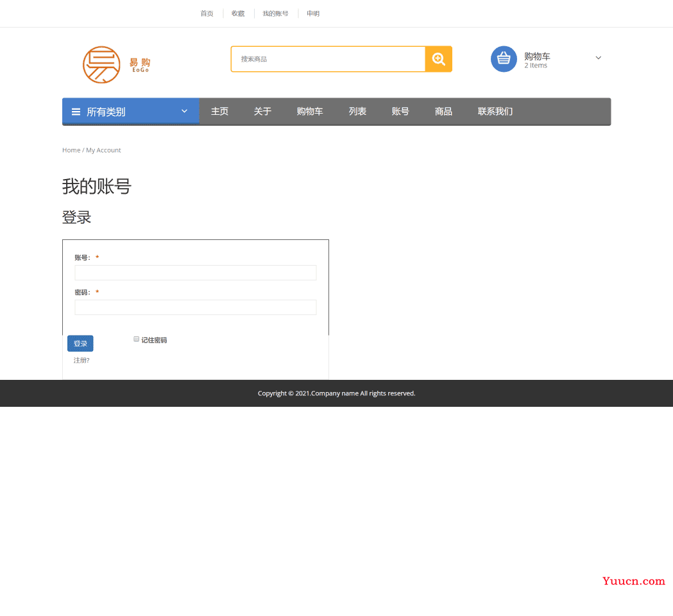
Task: Open the 关于 nav item
Action: point(262,112)
